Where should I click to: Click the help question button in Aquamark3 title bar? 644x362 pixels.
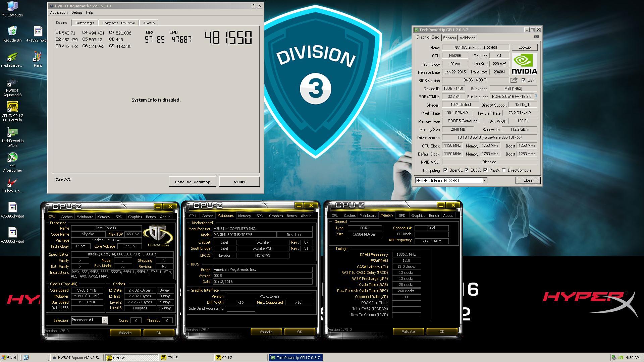pos(254,6)
